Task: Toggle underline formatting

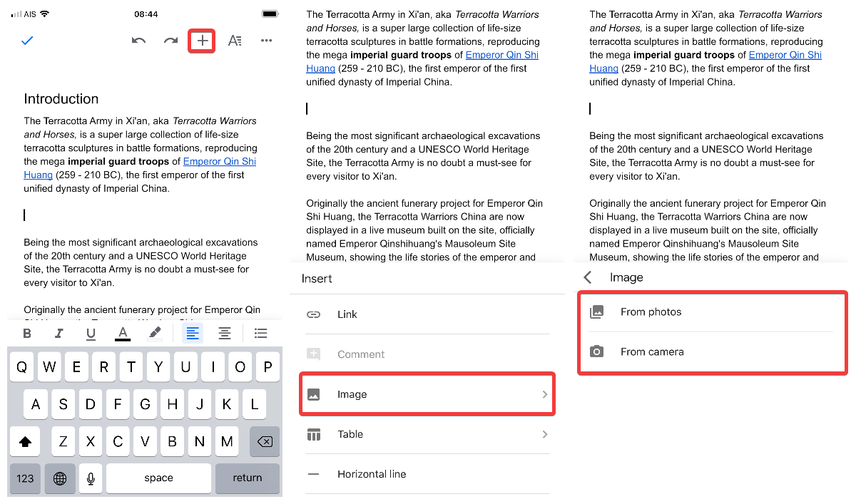Action: [x=91, y=333]
